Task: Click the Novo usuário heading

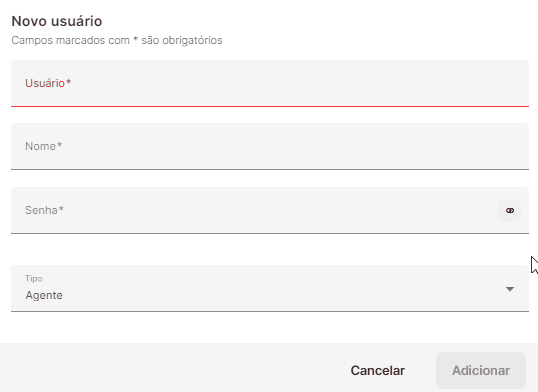Action: pyautogui.click(x=57, y=21)
